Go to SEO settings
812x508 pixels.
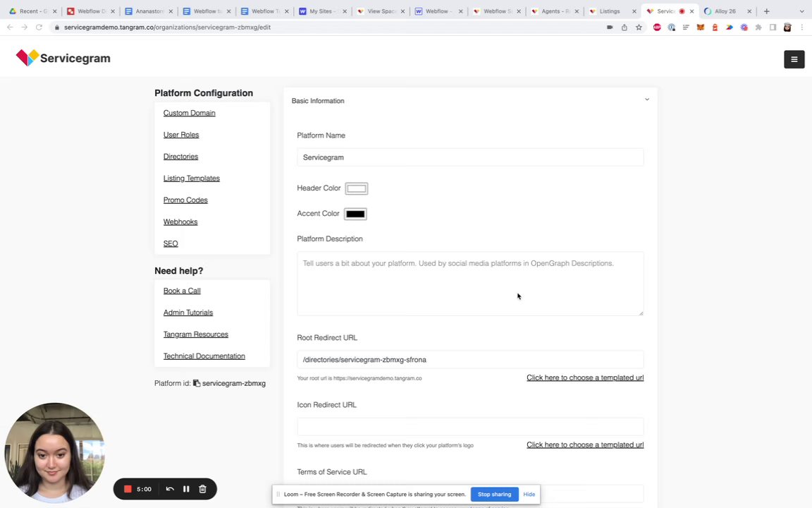(x=171, y=243)
